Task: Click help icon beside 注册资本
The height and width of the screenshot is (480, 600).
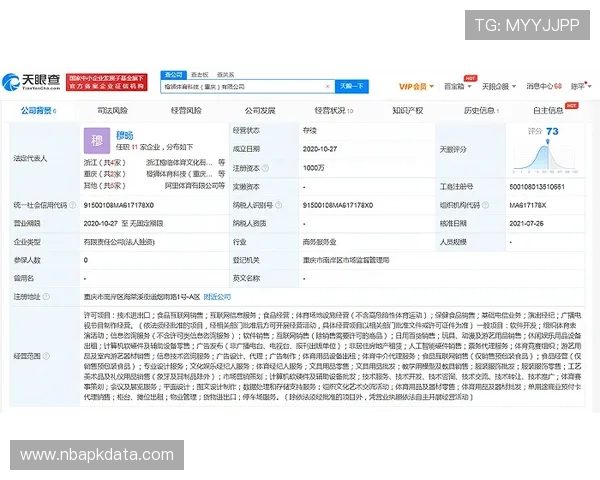Action: 265,168
